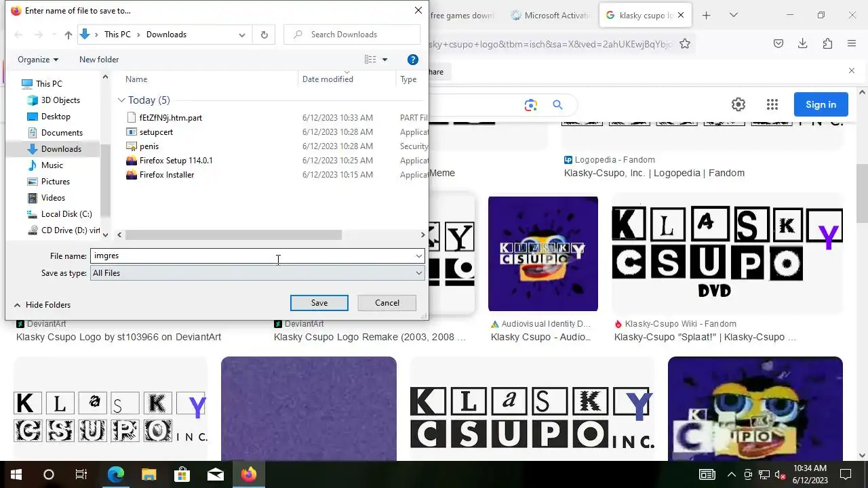The image size is (868, 488).
Task: Select the setupcert file
Action: coord(156,132)
